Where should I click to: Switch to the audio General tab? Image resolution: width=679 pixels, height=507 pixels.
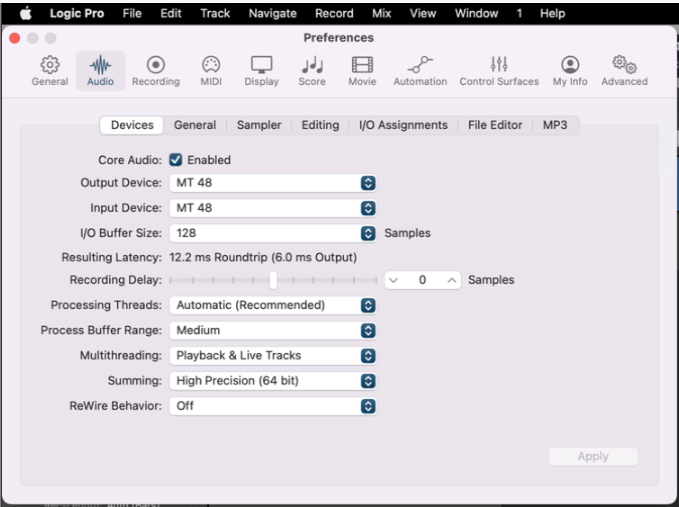click(x=195, y=125)
